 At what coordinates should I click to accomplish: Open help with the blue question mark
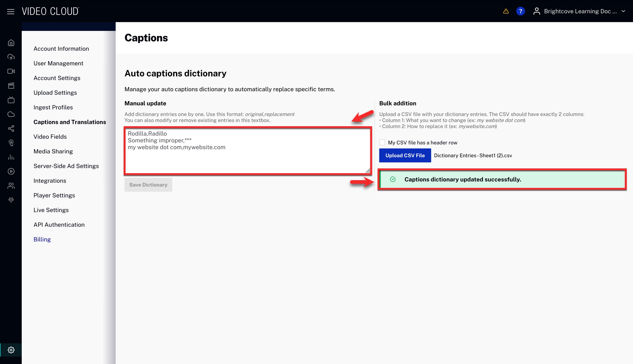tap(520, 11)
